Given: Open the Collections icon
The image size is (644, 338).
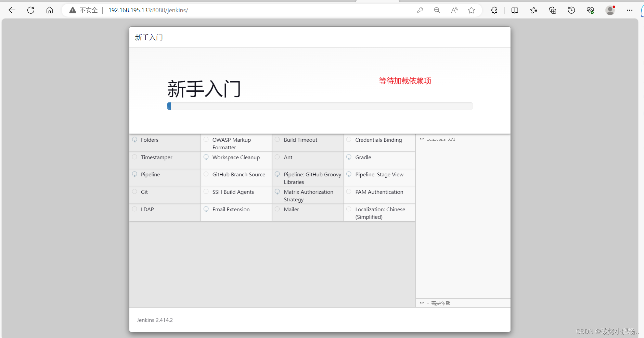Looking at the screenshot, I should (552, 10).
